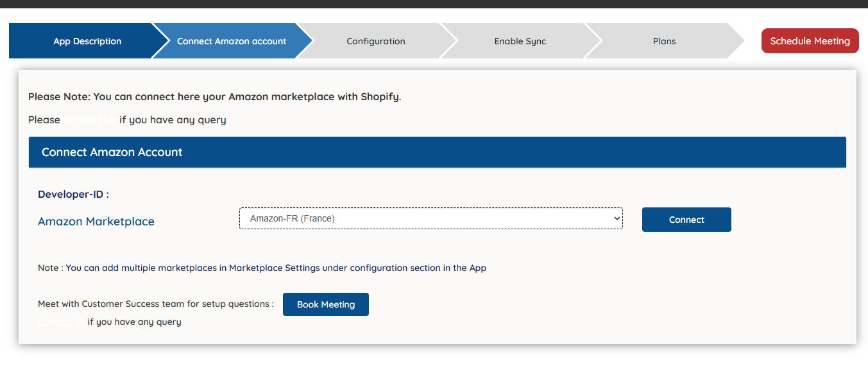Click Contact Us link below Book Meeting
The image size is (868, 366).
61,322
